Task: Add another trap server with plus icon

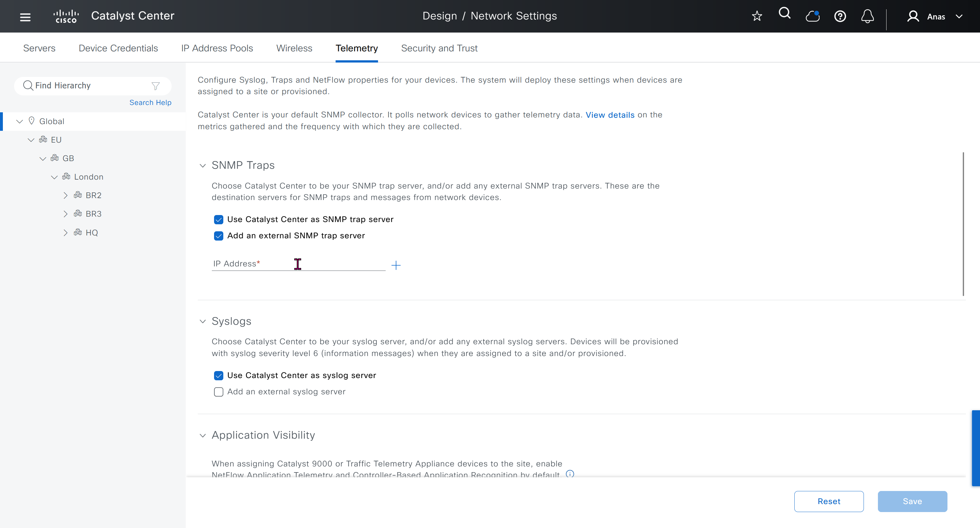Action: [396, 265]
